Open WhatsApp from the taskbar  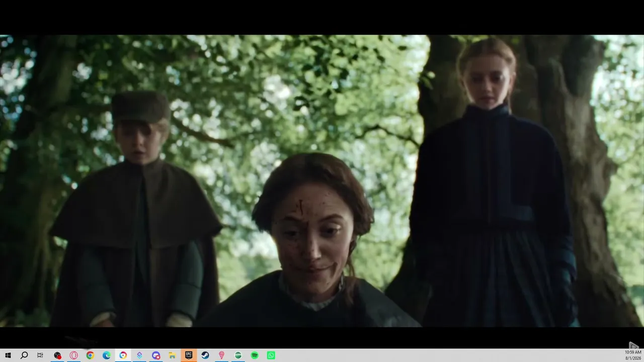point(271,355)
